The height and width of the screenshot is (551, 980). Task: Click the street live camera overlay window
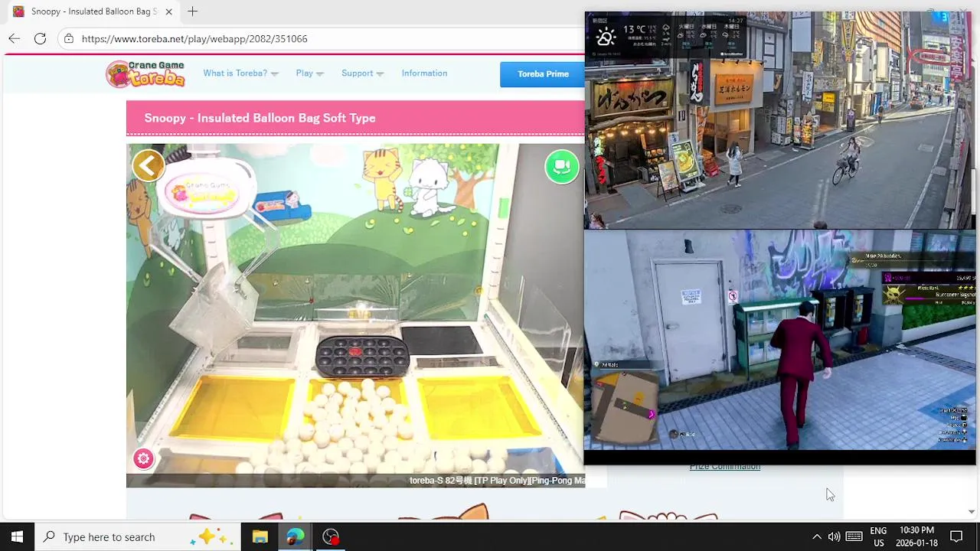click(x=779, y=120)
